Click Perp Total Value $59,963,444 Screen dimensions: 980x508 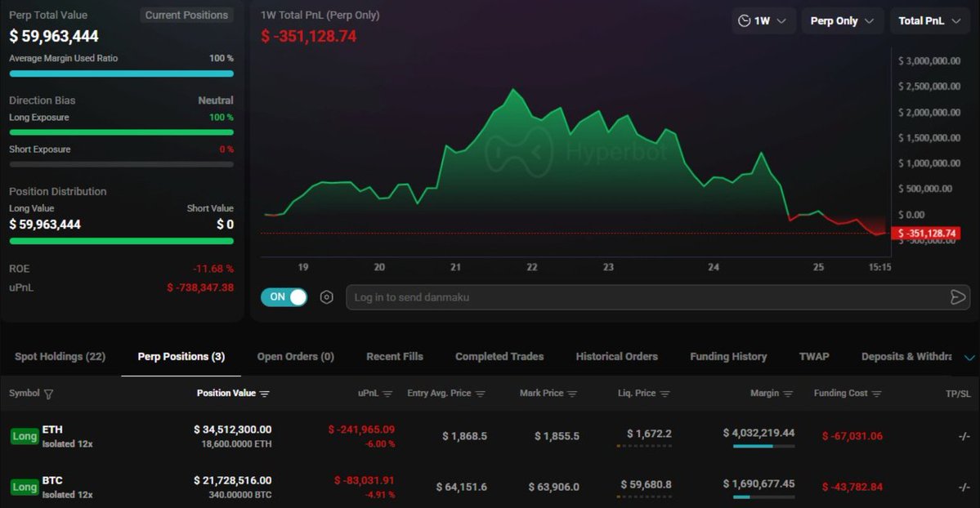(54, 36)
